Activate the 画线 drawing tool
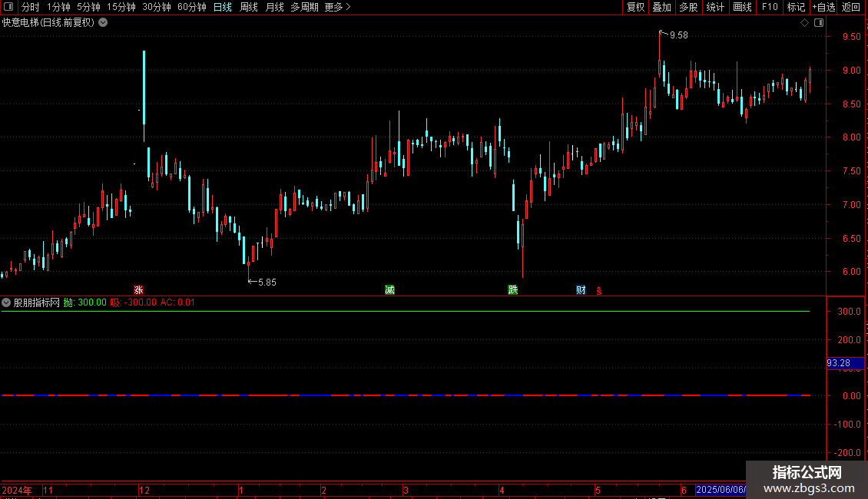 click(742, 7)
